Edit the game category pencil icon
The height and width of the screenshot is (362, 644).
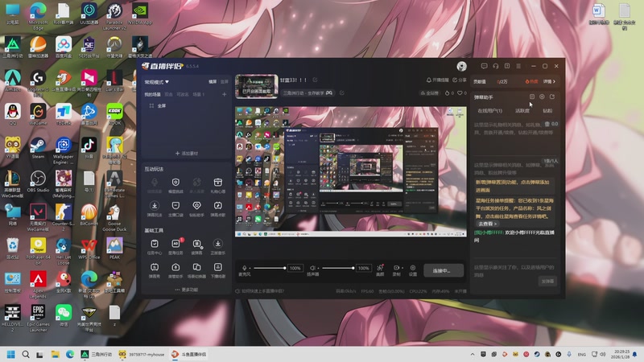click(x=341, y=93)
